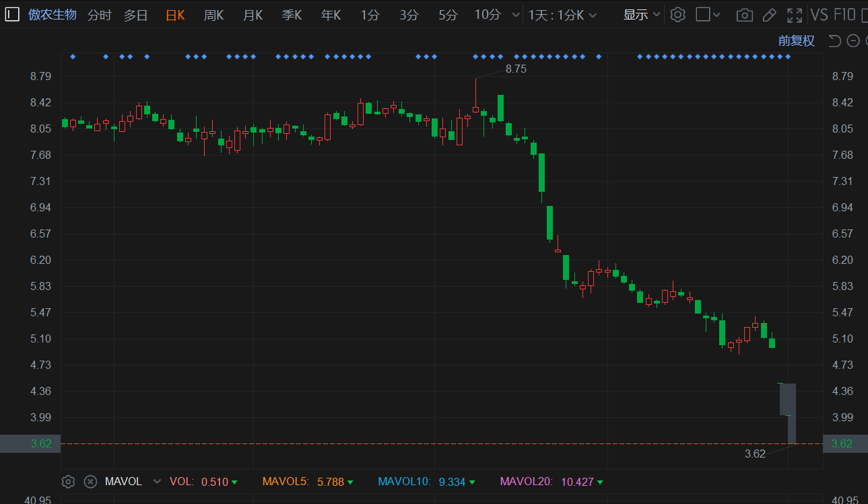Take a chart screenshot with camera icon
The width and height of the screenshot is (868, 504).
click(x=744, y=15)
